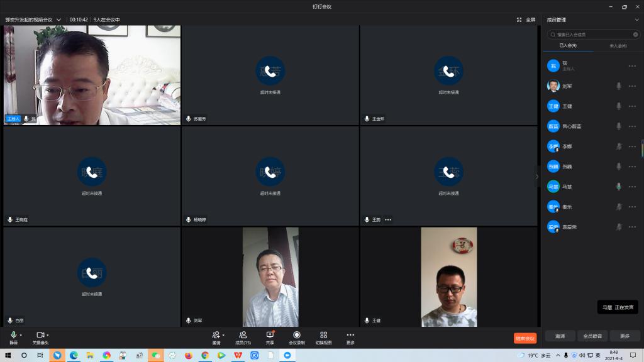Switch to the 未入会(6) tab
Image resolution: width=644 pixels, height=362 pixels.
click(x=618, y=46)
